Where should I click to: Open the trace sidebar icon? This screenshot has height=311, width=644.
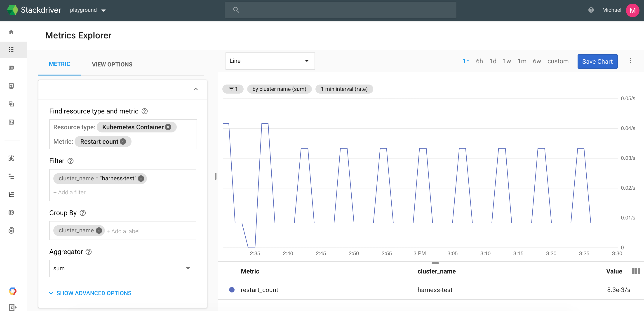tap(11, 177)
